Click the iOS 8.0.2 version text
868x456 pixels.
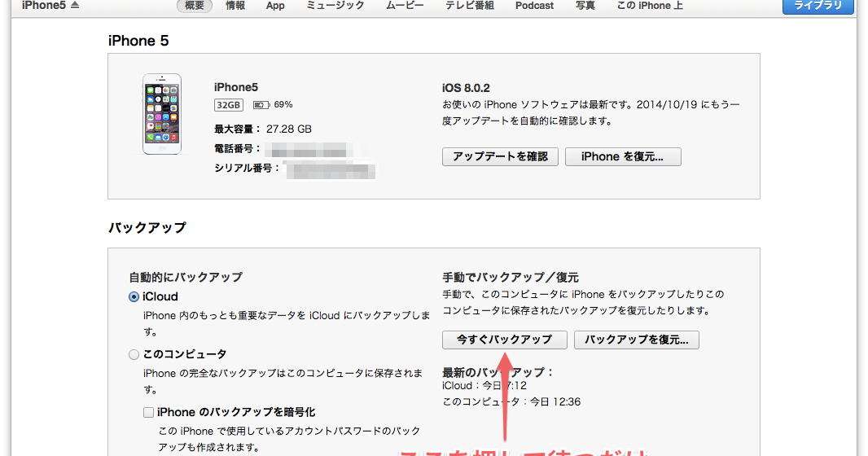(x=466, y=88)
